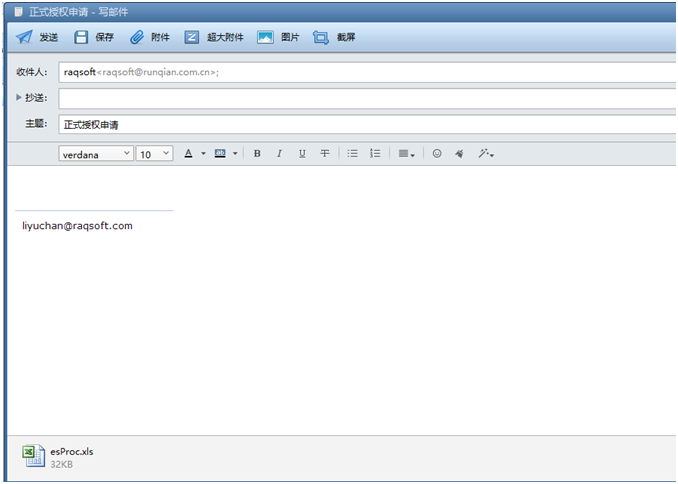This screenshot has height=484, width=678.
Task: Click the 抄送 label
Action: (x=36, y=98)
